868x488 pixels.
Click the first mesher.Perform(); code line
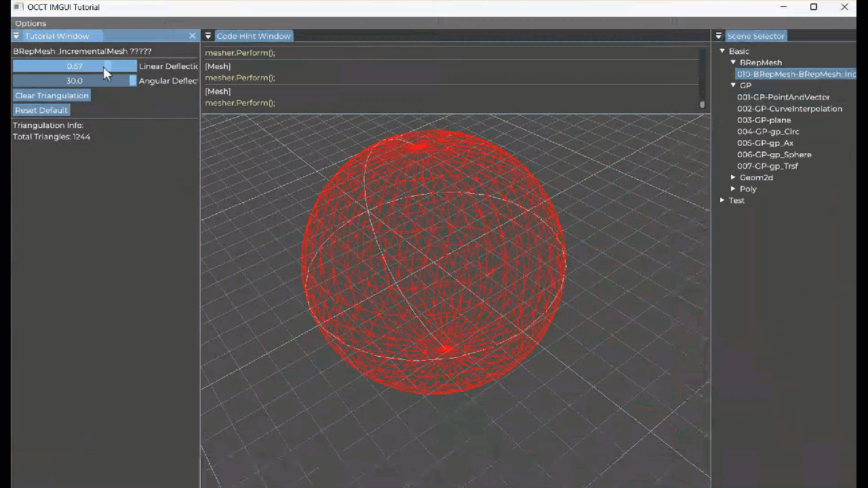click(x=240, y=53)
